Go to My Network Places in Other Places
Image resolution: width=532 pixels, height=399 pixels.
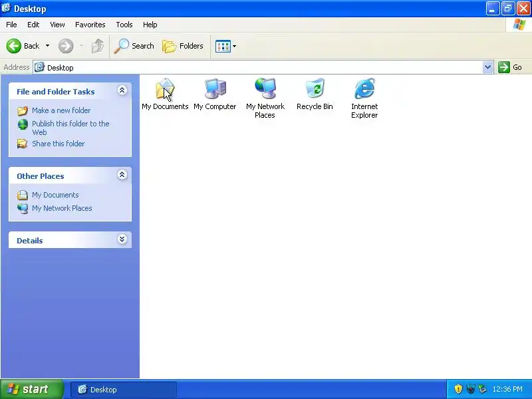click(x=62, y=208)
